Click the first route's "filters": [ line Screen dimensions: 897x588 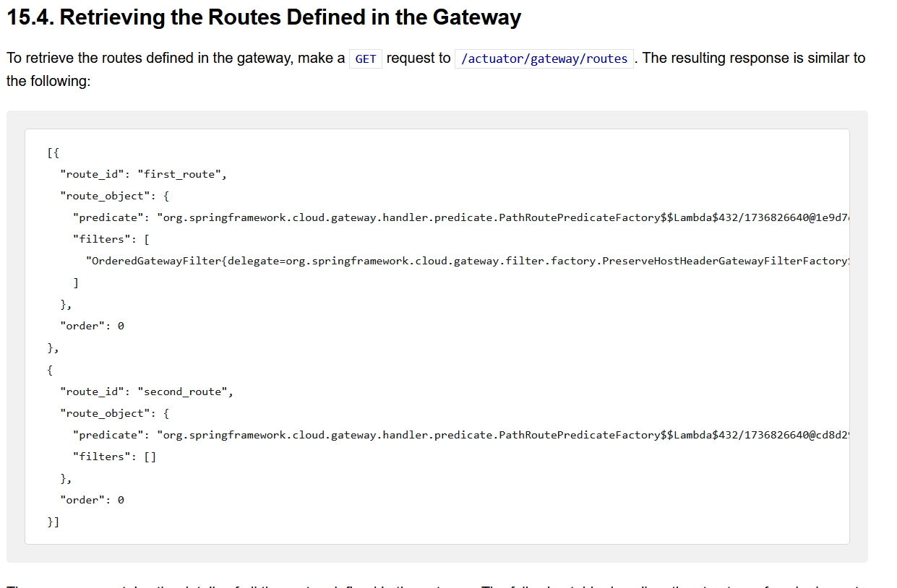(111, 239)
